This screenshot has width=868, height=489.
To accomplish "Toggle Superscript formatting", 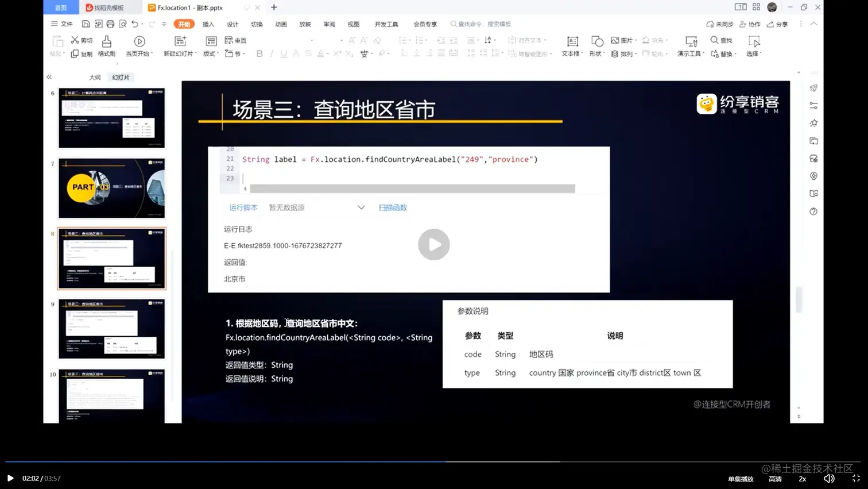I will [337, 53].
